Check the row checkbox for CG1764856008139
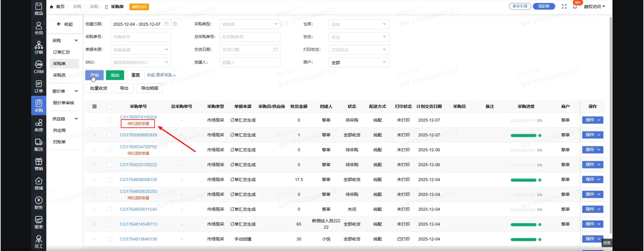 pyautogui.click(x=109, y=180)
